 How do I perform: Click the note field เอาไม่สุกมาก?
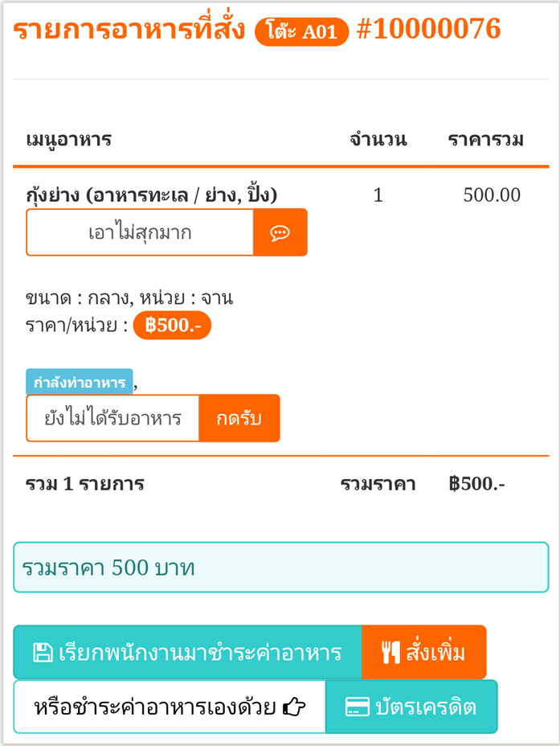140,232
